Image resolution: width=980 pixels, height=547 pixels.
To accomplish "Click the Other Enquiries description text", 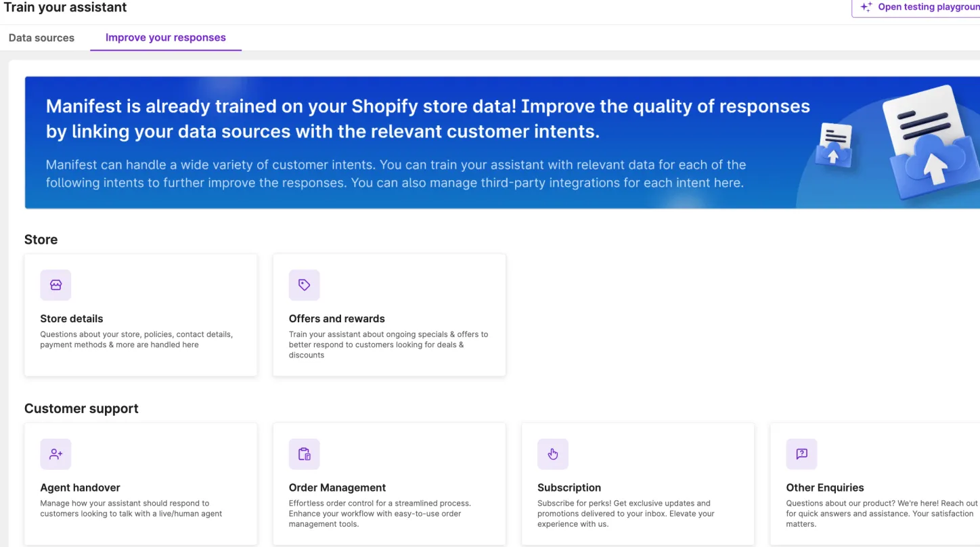I will 882,514.
